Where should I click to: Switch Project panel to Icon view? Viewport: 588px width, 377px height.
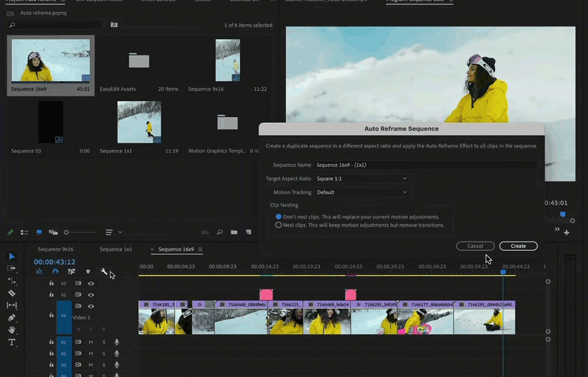39,233
